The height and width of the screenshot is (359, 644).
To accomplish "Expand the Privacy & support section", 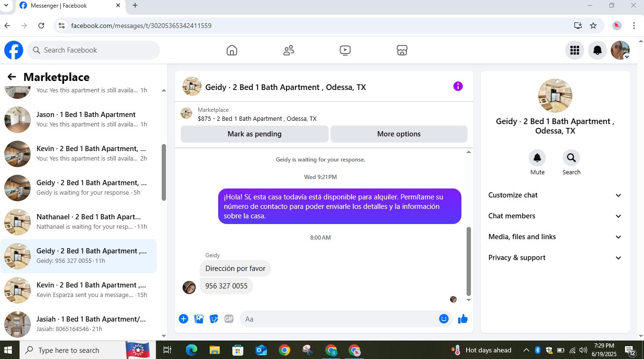I will click(555, 258).
